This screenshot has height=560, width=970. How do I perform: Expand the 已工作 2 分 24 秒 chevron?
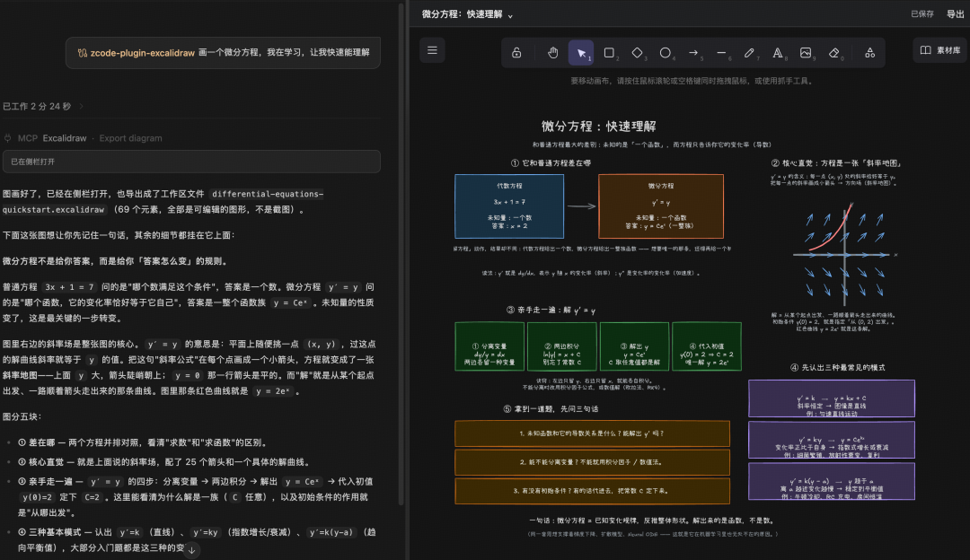point(81,106)
